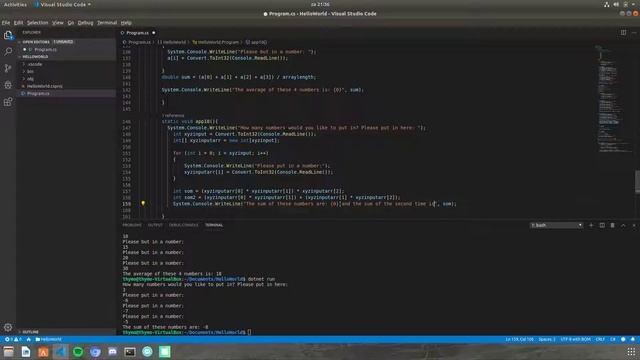Click the feedback smiley in status bar
The width and height of the screenshot is (640, 360).
[x=623, y=339]
